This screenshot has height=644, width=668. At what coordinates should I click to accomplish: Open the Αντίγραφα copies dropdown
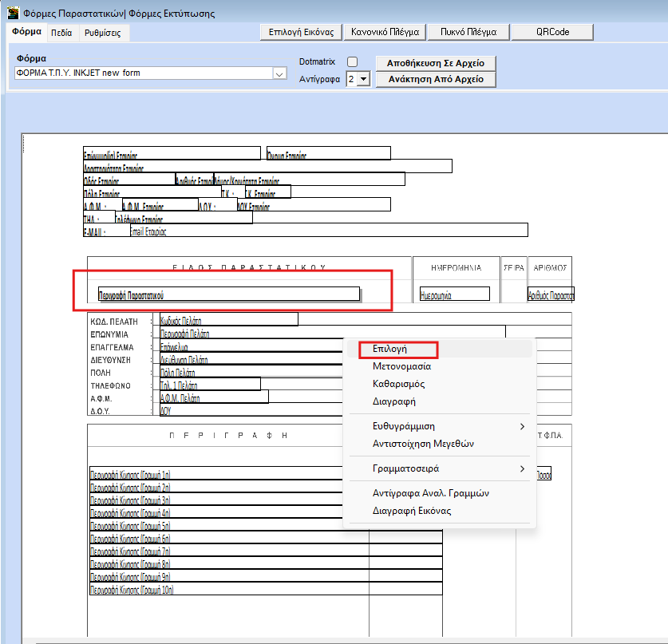pyautogui.click(x=363, y=79)
